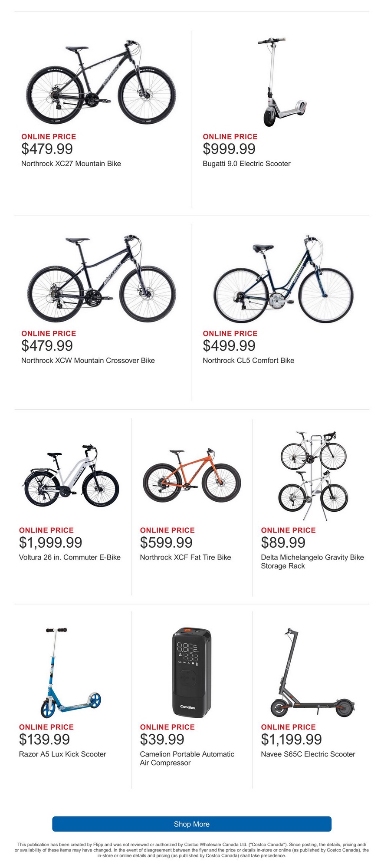Click the $139.99 Razor scooter price
The height and width of the screenshot is (868, 384).
tap(44, 739)
